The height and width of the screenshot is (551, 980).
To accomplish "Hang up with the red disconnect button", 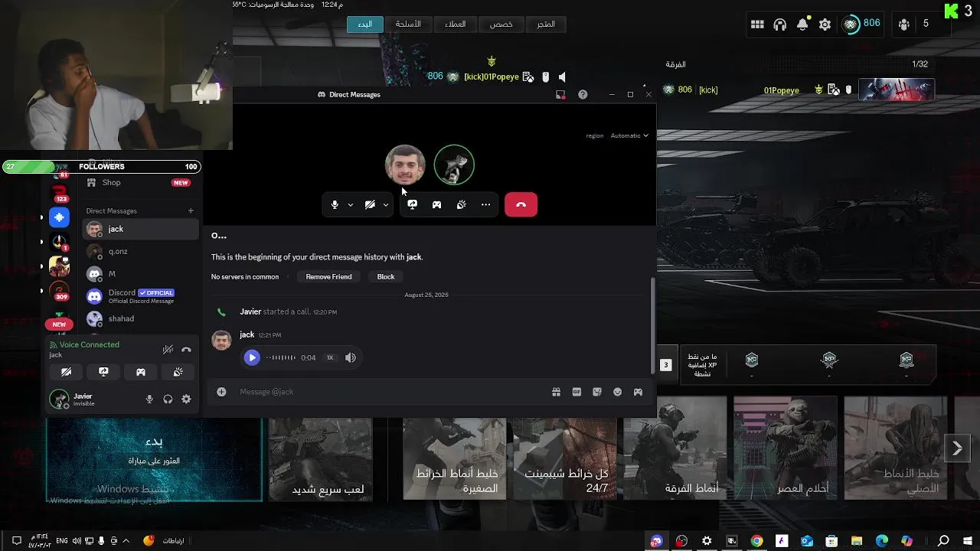I will tap(521, 204).
